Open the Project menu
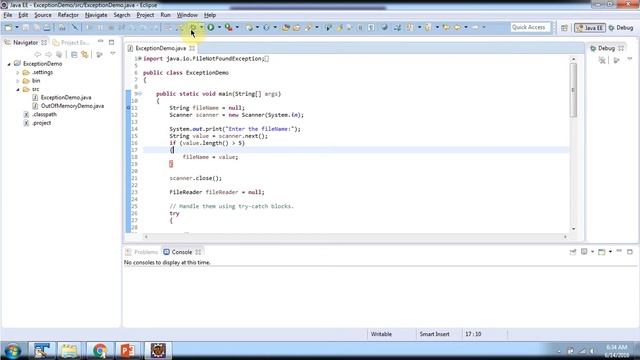Screen dimensions: 640x360 click(x=145, y=15)
